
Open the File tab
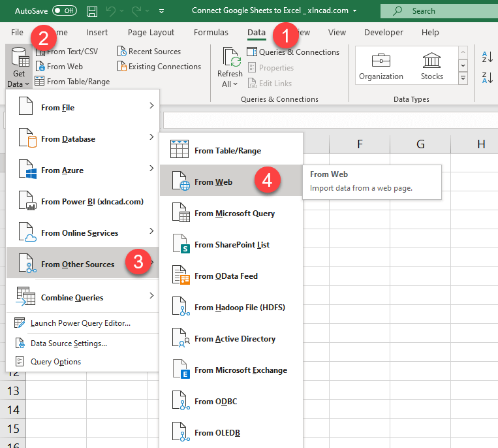click(17, 33)
